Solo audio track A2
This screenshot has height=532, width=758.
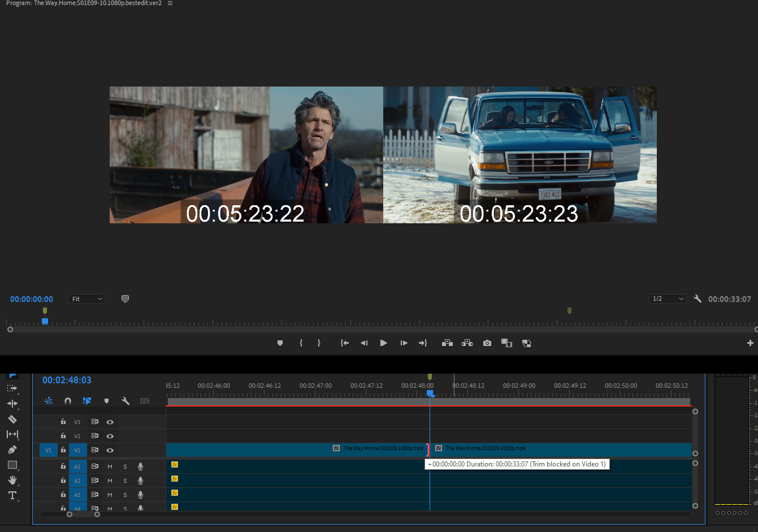125,481
